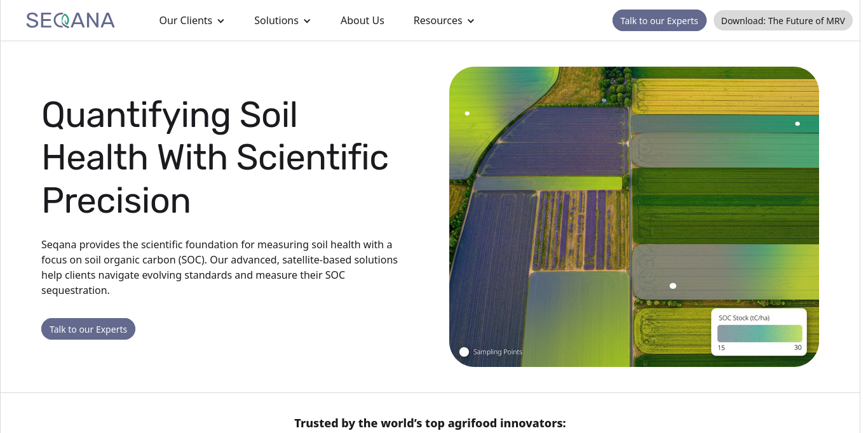Screen dimensions: 868x433
Task: Click the Trusted by agrifood innovators heading
Action: point(430,423)
